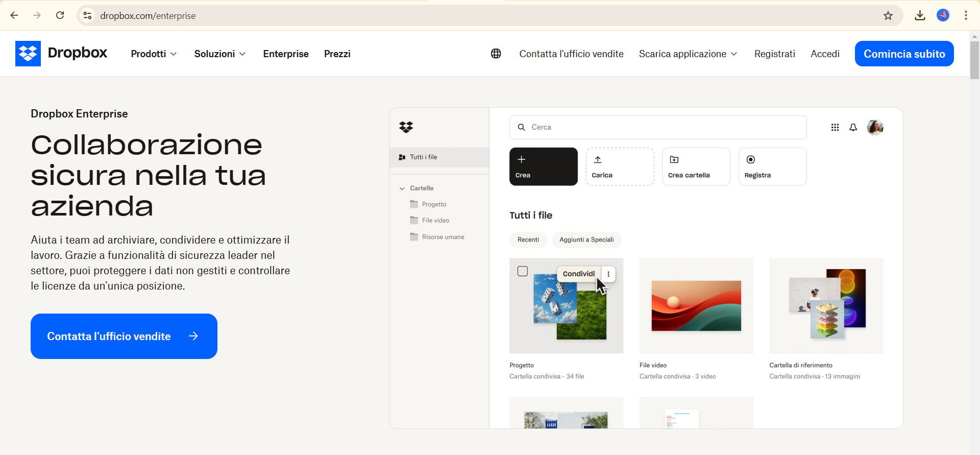Select the Recenti filter chip

pyautogui.click(x=528, y=240)
